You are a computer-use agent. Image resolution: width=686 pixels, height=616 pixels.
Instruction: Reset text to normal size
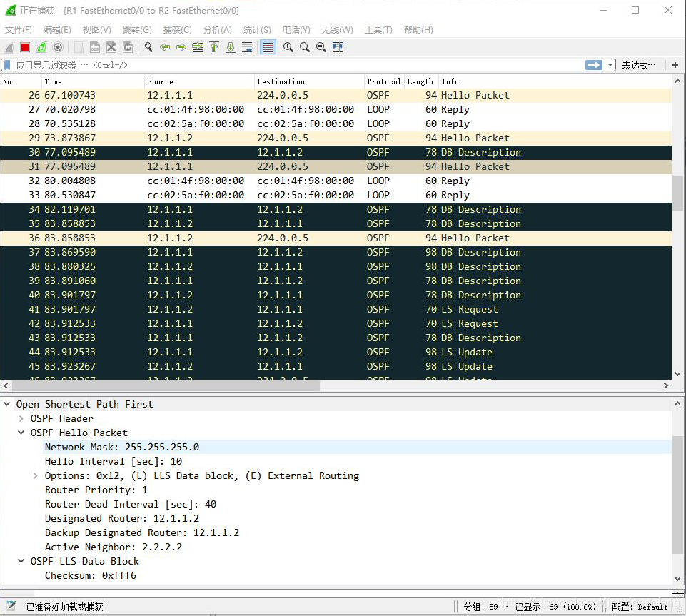[x=321, y=47]
